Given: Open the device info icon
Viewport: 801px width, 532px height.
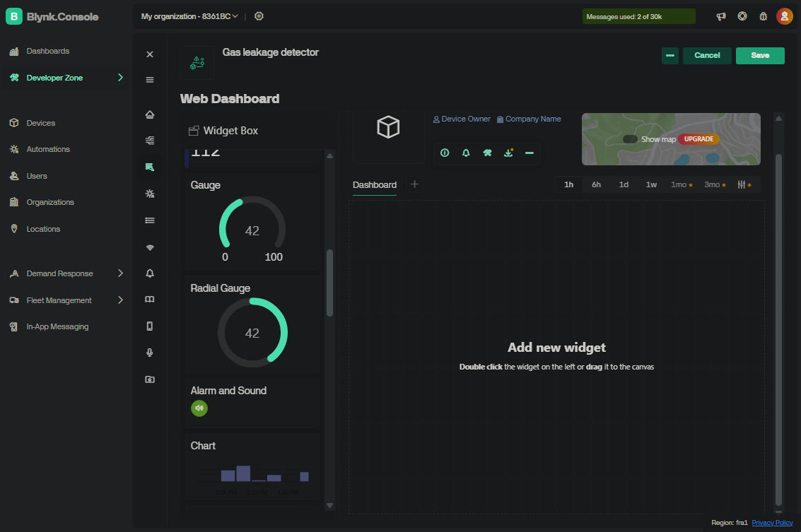Looking at the screenshot, I should 445,153.
